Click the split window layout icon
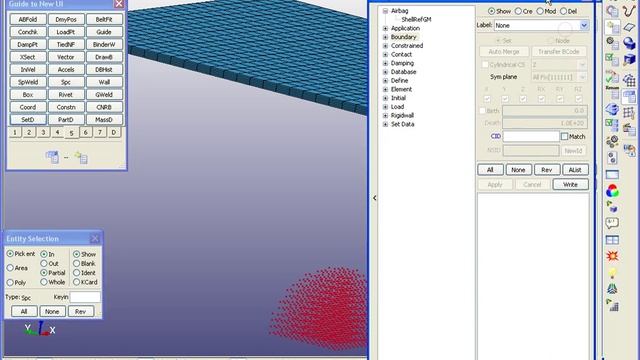The width and height of the screenshot is (640, 360). (x=612, y=240)
